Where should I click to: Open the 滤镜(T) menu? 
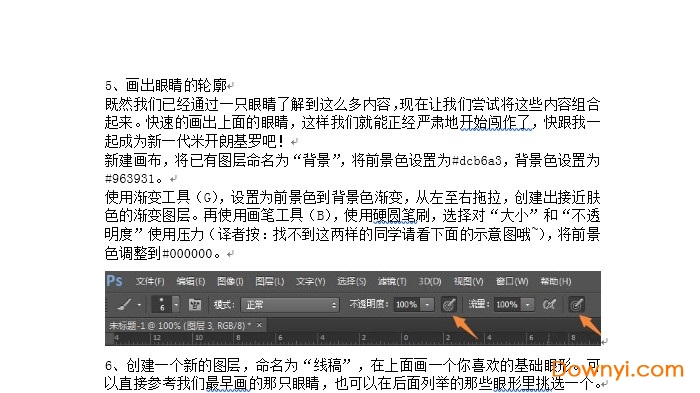(392, 281)
